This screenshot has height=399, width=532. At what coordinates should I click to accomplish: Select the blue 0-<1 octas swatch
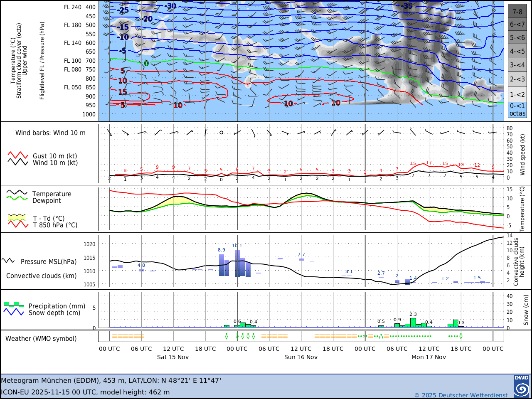[517, 110]
